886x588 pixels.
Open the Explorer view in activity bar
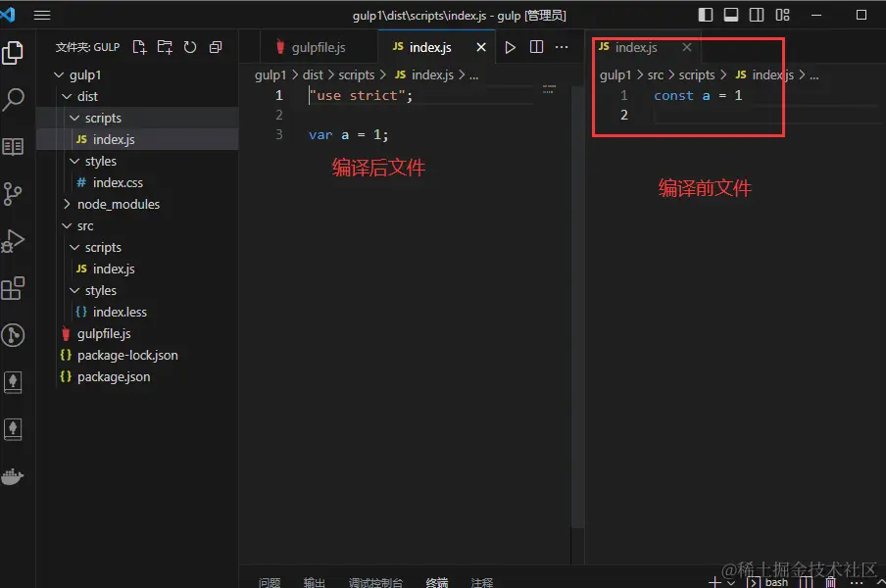13,53
